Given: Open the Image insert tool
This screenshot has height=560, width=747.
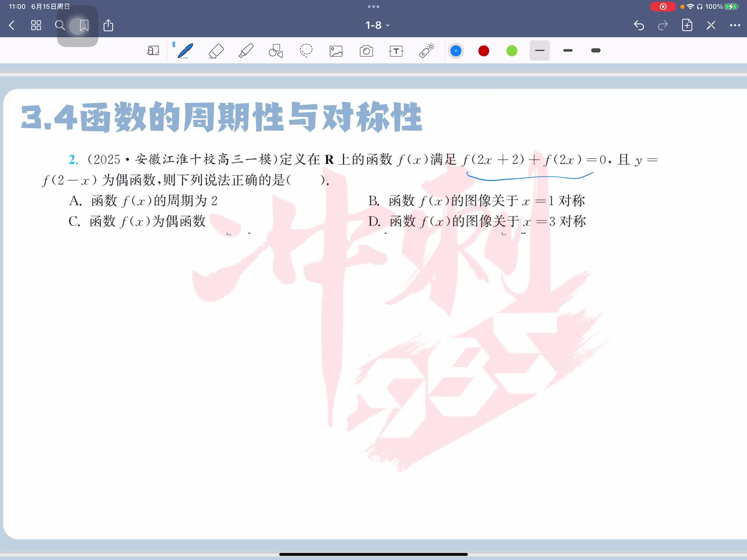Looking at the screenshot, I should tap(336, 51).
